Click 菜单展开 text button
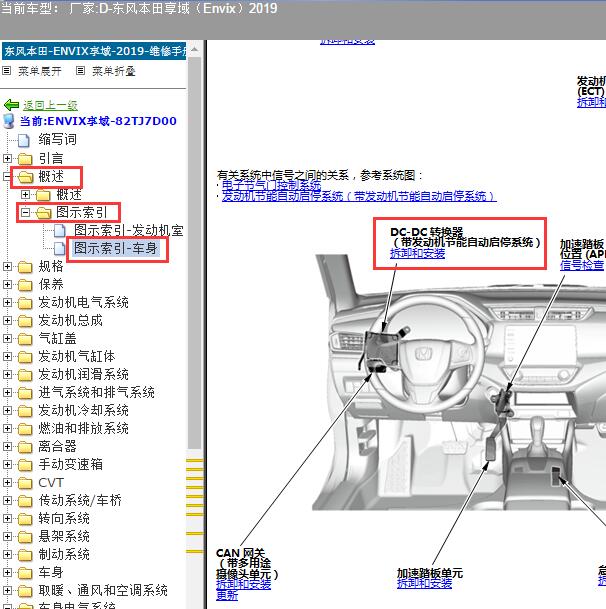This screenshot has width=606, height=609. [x=40, y=71]
